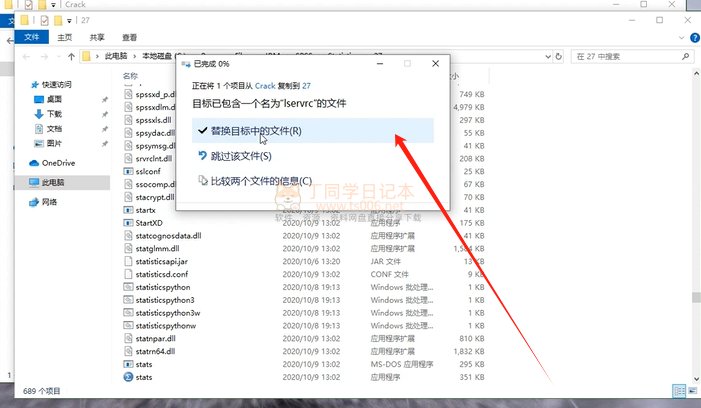Viewport: 701px width, 408px height.
Task: Select 此电脑 in navigation pane
Action: click(53, 182)
